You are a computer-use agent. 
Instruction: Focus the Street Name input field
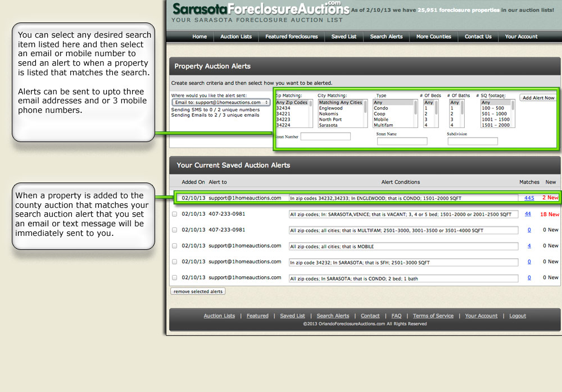coord(402,142)
